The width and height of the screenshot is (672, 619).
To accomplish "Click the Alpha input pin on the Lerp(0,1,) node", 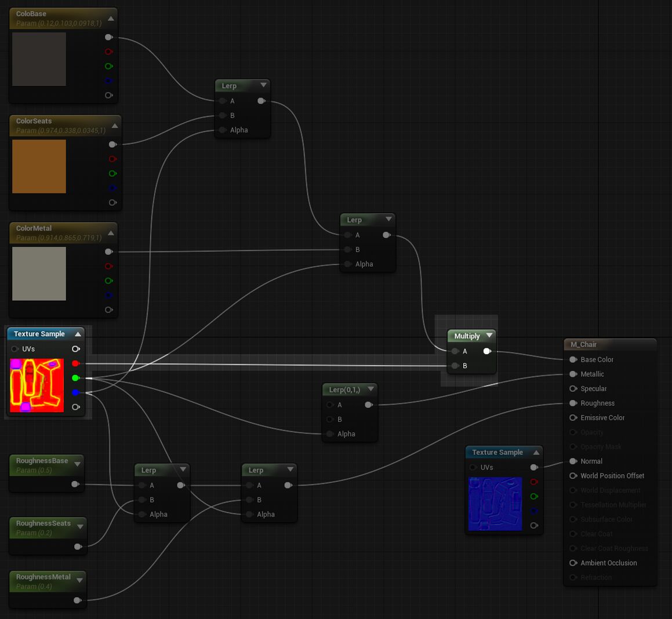I will (330, 434).
